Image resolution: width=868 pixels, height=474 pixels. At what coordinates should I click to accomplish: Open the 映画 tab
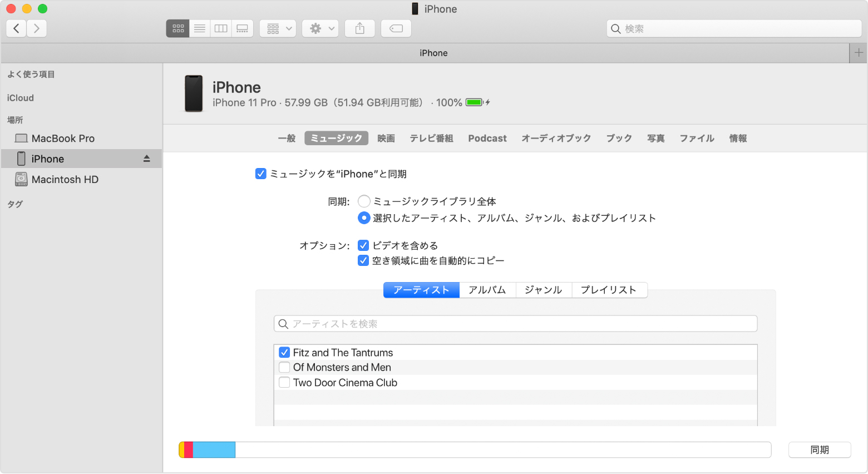tap(386, 138)
